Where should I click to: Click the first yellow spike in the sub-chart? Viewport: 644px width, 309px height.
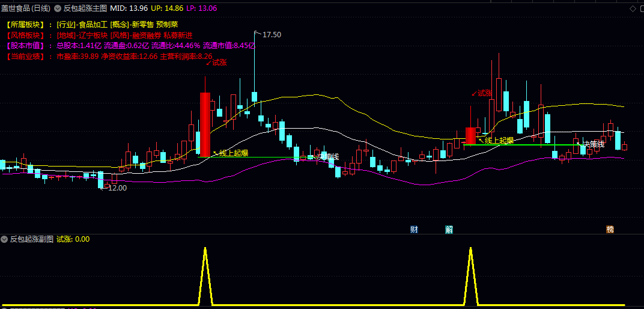pyautogui.click(x=205, y=276)
